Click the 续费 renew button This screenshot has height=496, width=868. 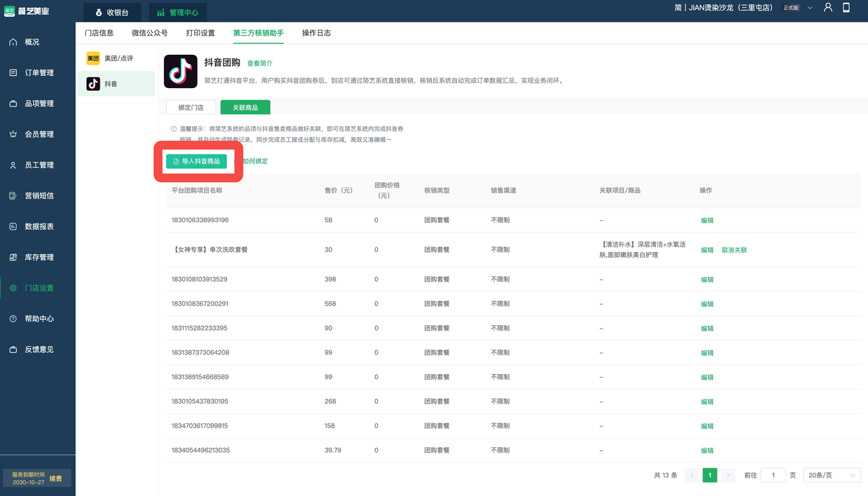tap(56, 478)
